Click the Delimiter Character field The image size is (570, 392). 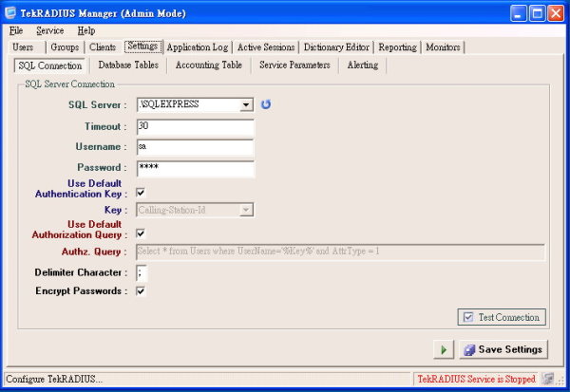(142, 272)
